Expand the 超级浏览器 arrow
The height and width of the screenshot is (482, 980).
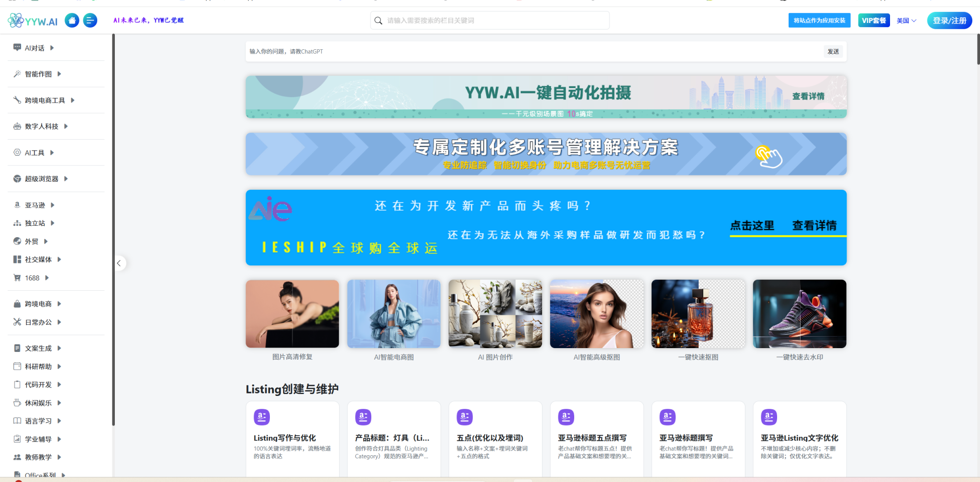pyautogui.click(x=66, y=178)
